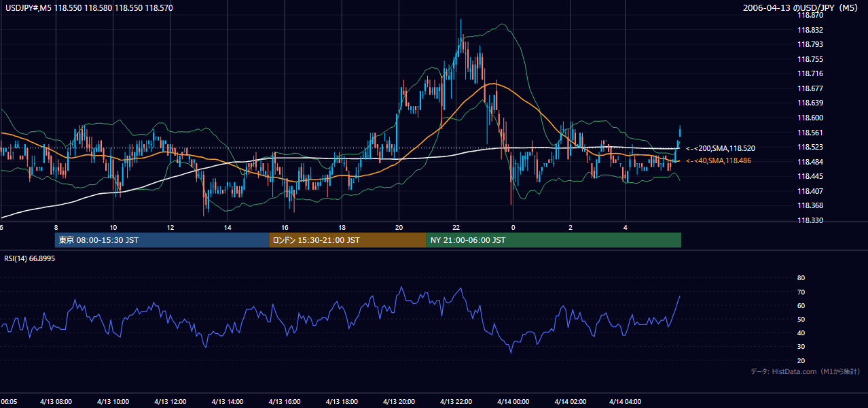Click the NY 21:00-06:00 JST session bar

[x=554, y=240]
